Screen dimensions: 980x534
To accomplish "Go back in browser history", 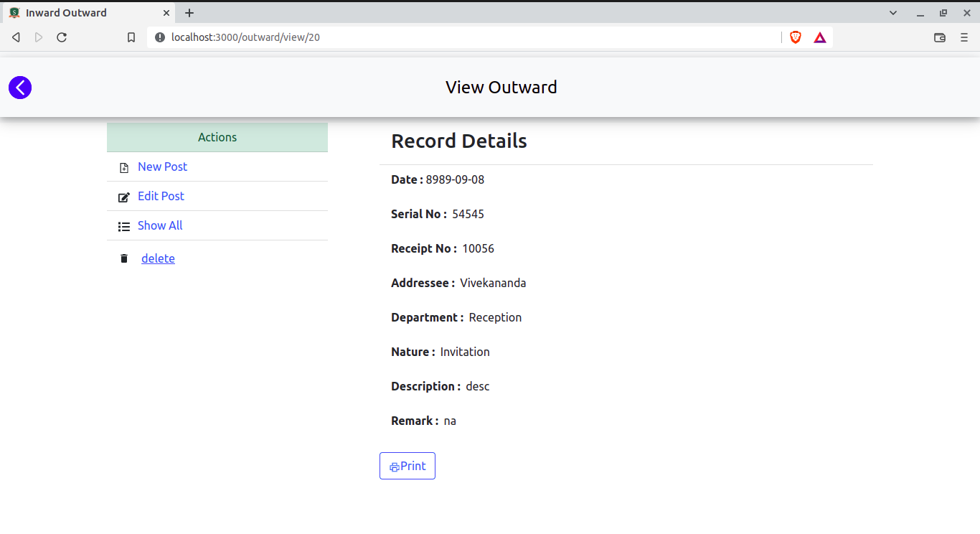I will [x=16, y=37].
